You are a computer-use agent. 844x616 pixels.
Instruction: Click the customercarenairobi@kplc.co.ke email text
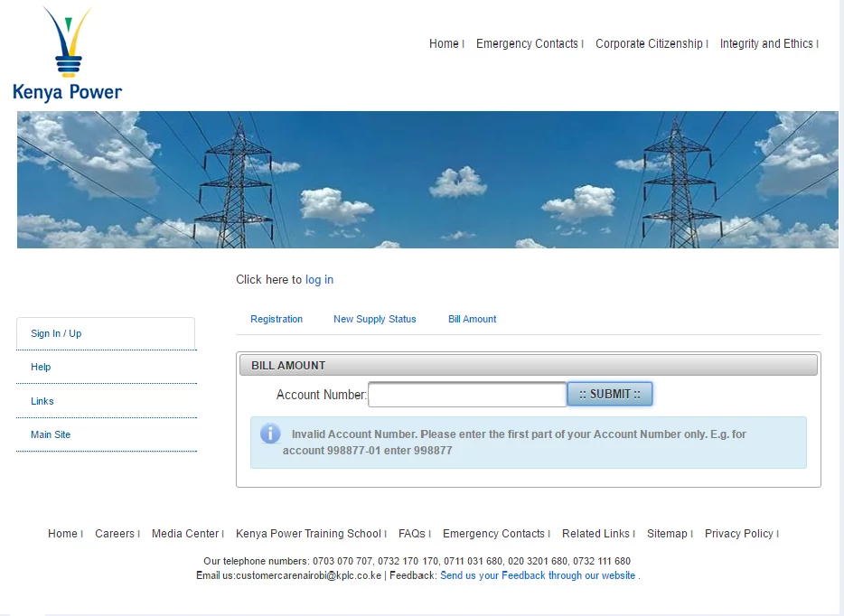pos(308,575)
